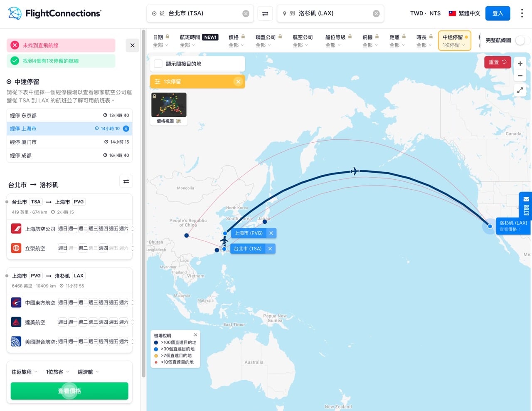Toggle 週一 for 達美航空 row
The height and width of the screenshot is (411, 532).
73,322
